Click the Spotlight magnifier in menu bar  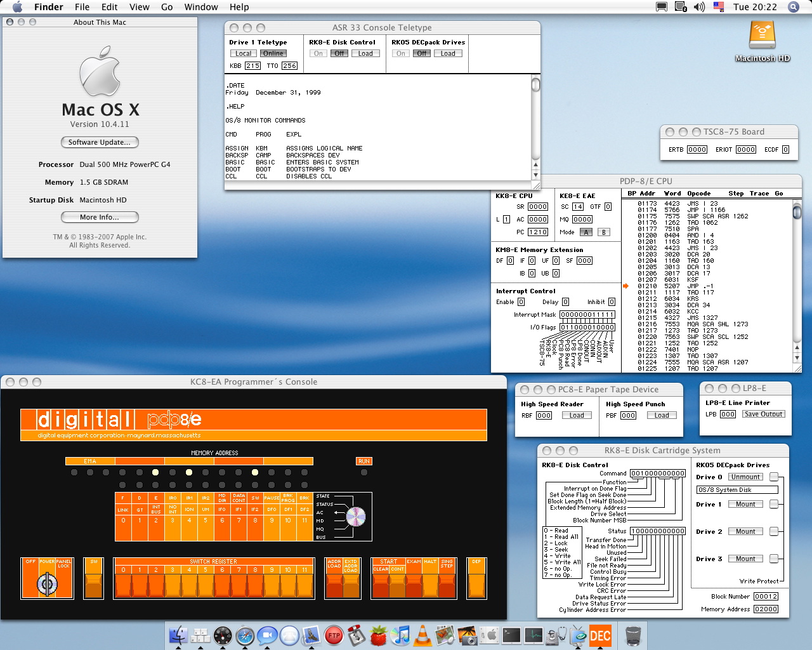pos(793,7)
